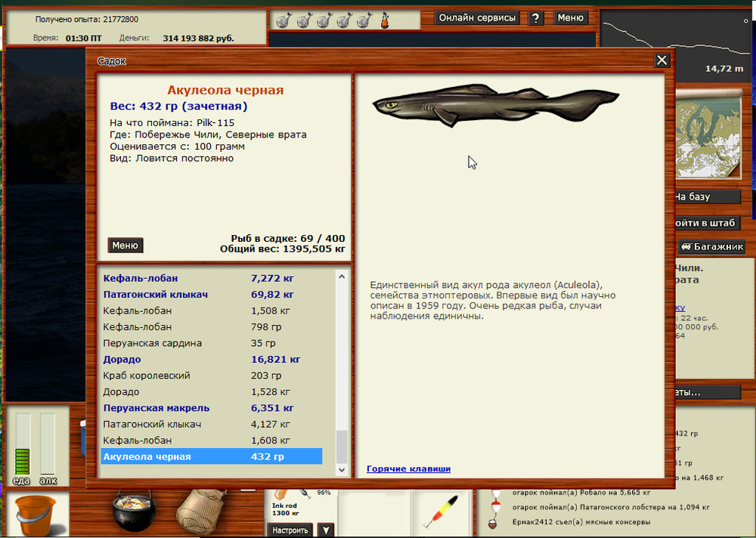This screenshot has width=756, height=538.
Task: Open Онлайн сервисы
Action: (477, 18)
